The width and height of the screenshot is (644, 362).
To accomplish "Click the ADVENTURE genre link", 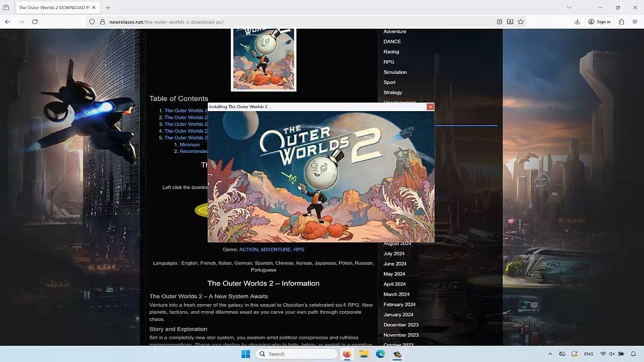I will (x=275, y=249).
